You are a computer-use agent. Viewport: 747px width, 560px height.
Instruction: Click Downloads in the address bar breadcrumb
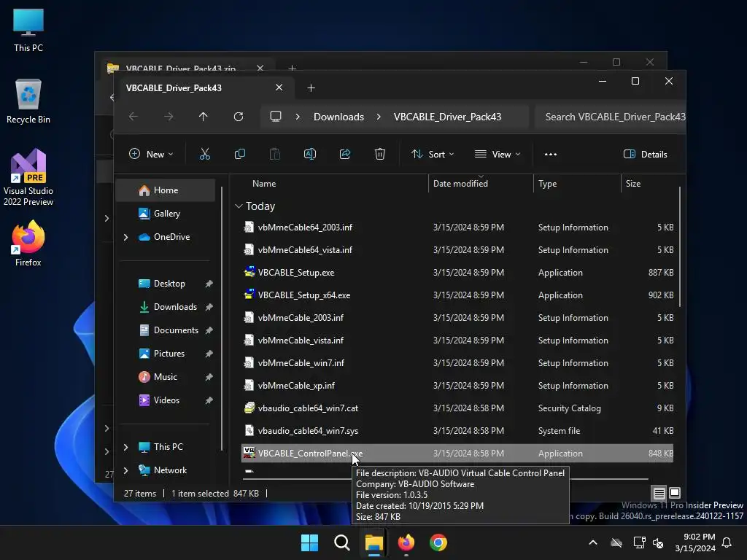click(x=338, y=117)
